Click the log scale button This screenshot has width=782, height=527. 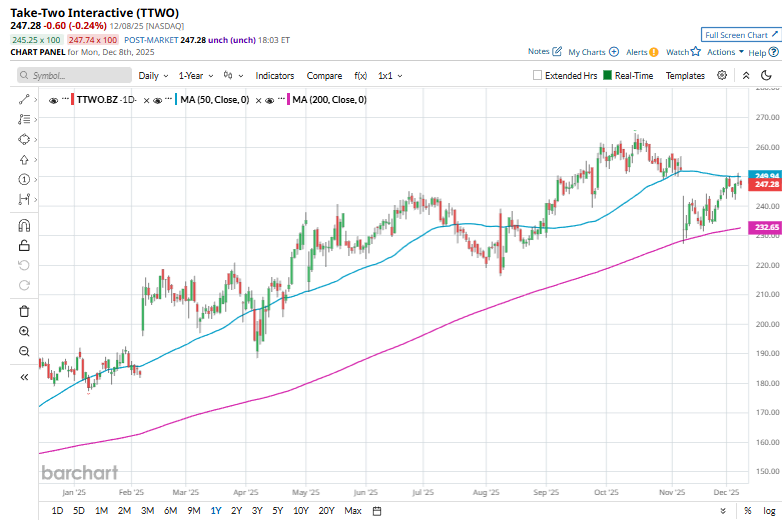pos(767,511)
